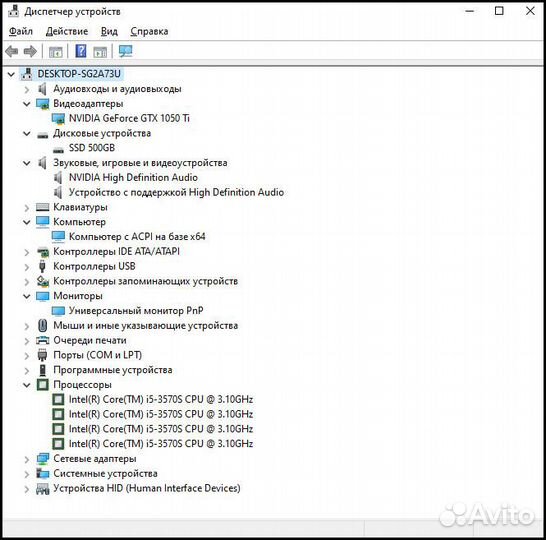546x540 pixels.
Task: Select the SSD 500GB disk device
Action: [92, 148]
